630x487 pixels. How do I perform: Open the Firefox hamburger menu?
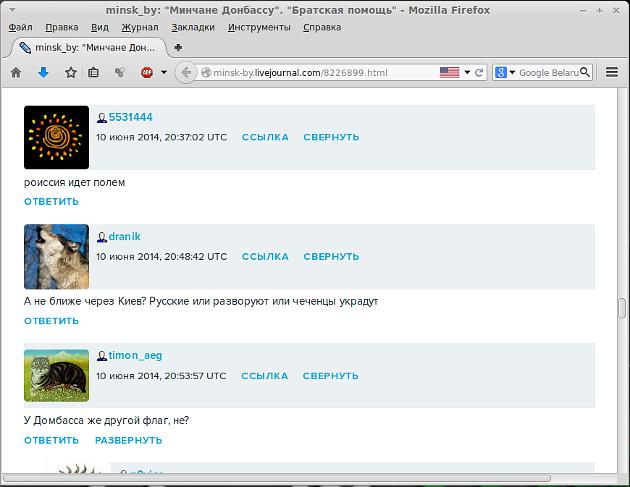click(613, 72)
